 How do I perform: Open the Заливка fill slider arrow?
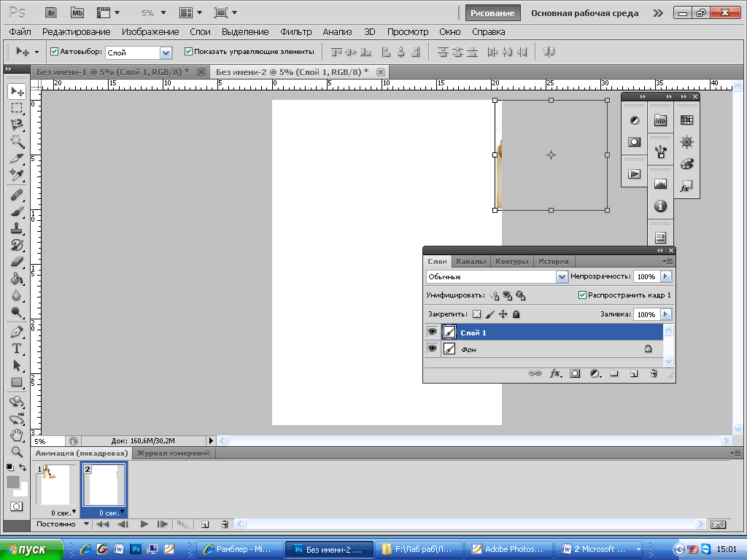coord(666,314)
